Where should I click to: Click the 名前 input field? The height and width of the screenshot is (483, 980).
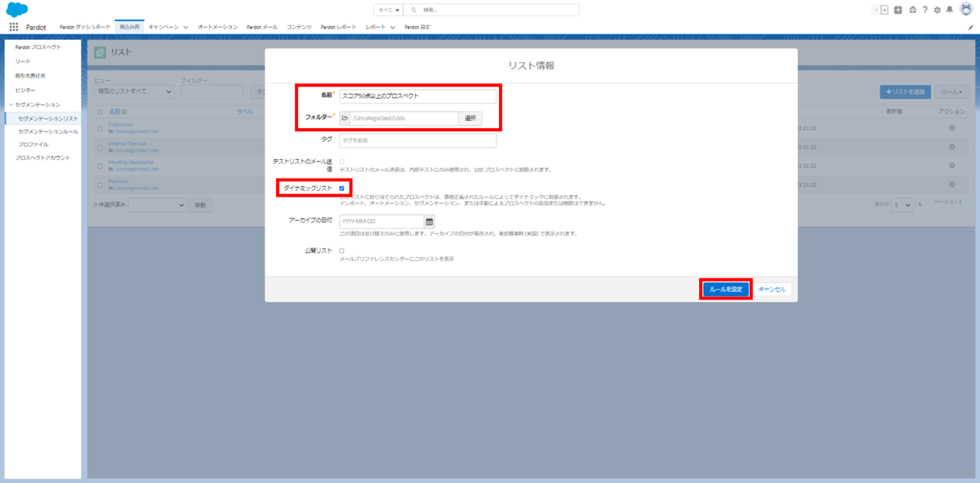tap(417, 95)
